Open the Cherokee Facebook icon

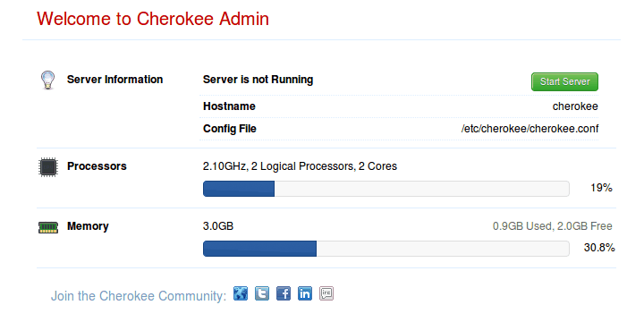coord(284,293)
